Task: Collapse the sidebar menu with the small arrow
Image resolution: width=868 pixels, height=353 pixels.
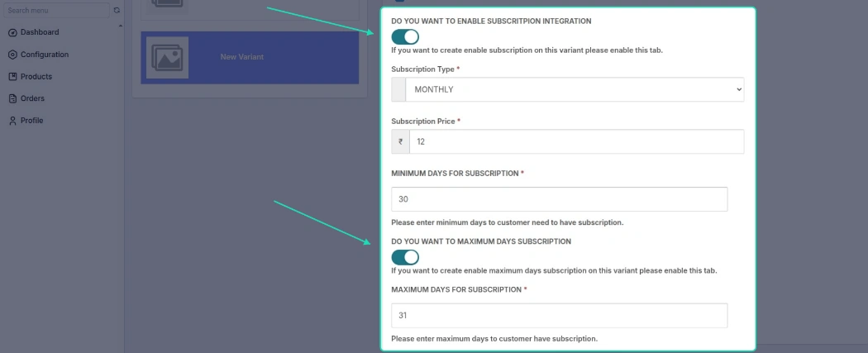Action: 121,26
